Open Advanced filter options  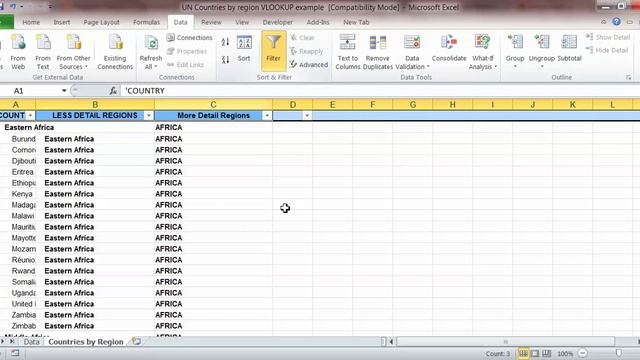309,64
